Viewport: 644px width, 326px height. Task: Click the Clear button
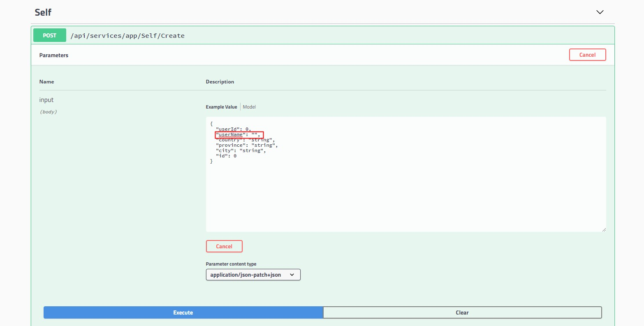pyautogui.click(x=462, y=312)
